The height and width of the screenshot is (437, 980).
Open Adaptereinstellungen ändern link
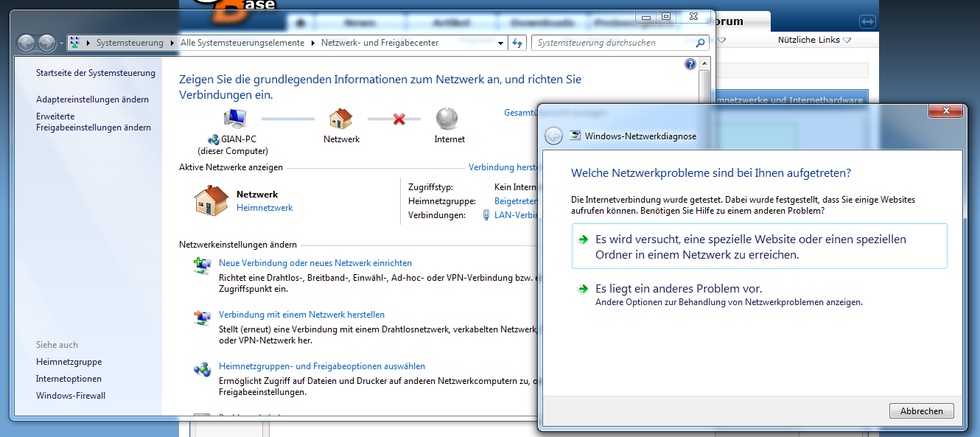tap(92, 99)
